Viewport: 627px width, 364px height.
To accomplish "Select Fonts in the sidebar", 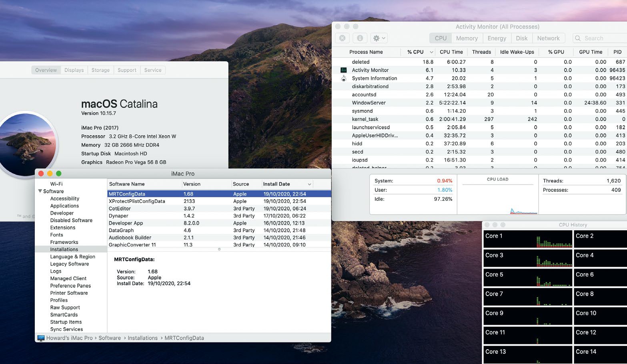I will click(56, 235).
